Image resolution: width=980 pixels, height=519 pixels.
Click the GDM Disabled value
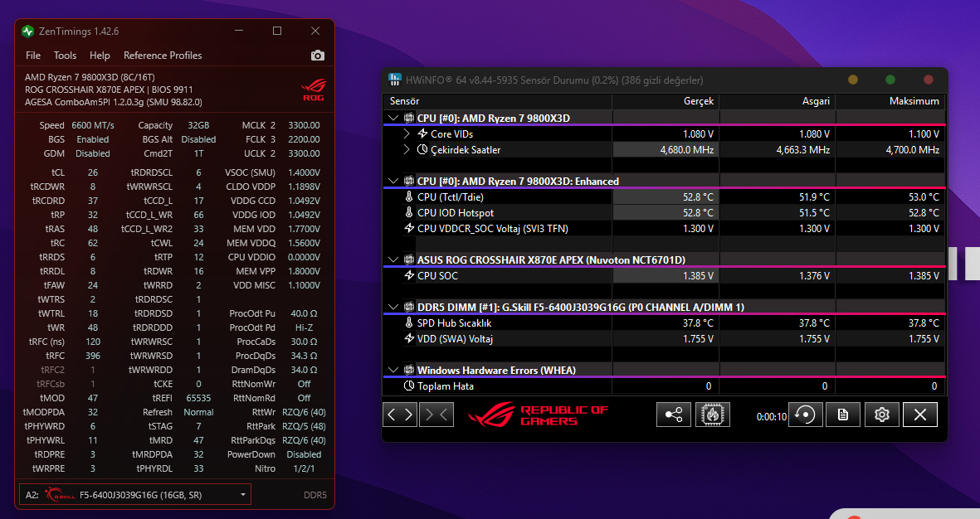[x=92, y=153]
